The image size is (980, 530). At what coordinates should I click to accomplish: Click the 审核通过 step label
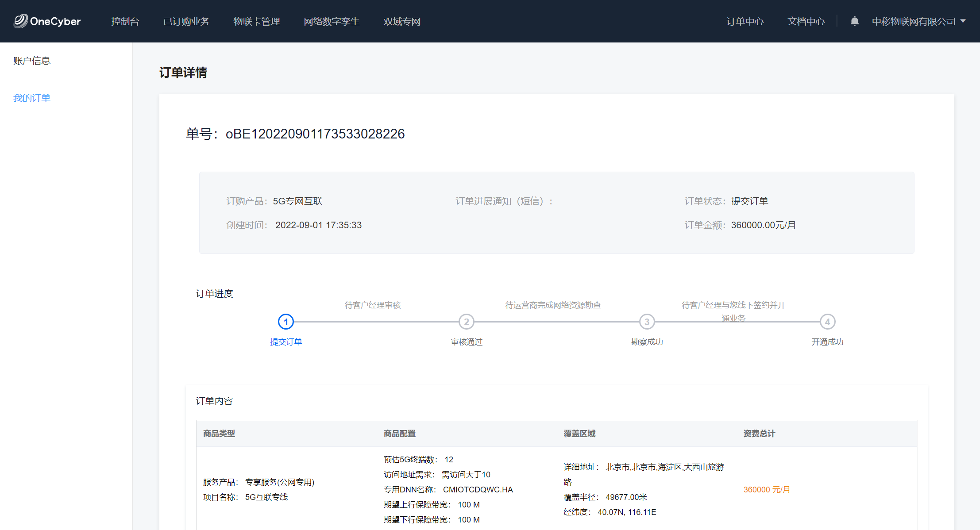click(467, 342)
